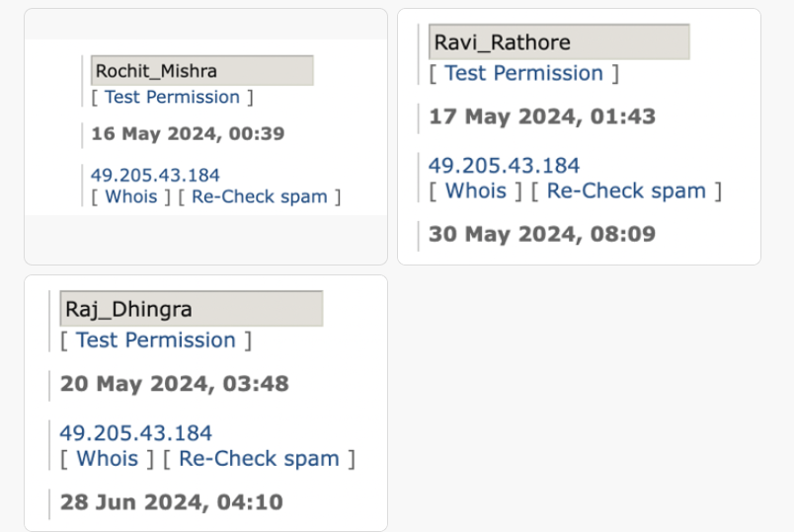Screen dimensions: 794x532
Task: Click the 20 May 2024, 03:48 timestamp
Action: pos(174,383)
